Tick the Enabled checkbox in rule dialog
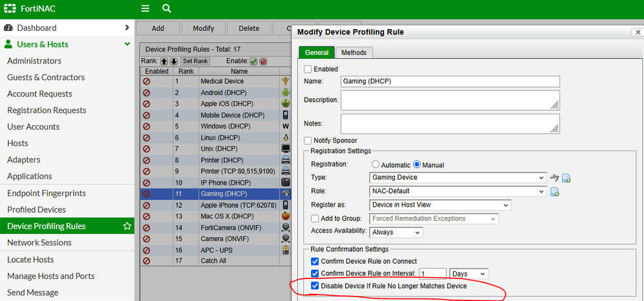This screenshot has width=644, height=301. [x=308, y=69]
